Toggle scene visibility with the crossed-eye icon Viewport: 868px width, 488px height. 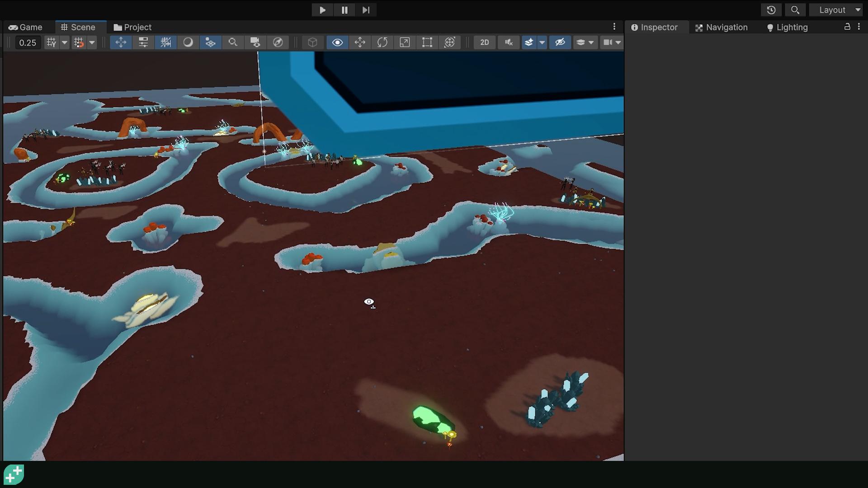560,42
